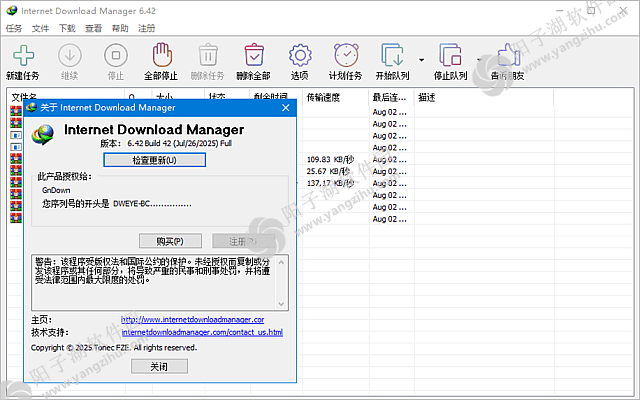Viewport: 640px width, 400px height.
Task: Select the 137.17 KB/秒 speed cell
Action: click(331, 183)
